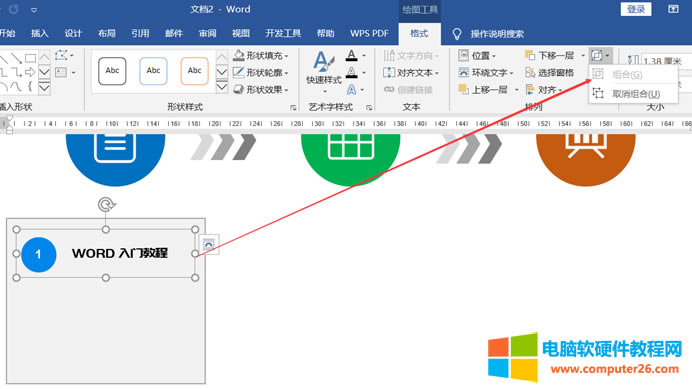Screen dimensions: 692x389
Task: Open the quick access toolbar customize arrow
Action: click(x=34, y=10)
